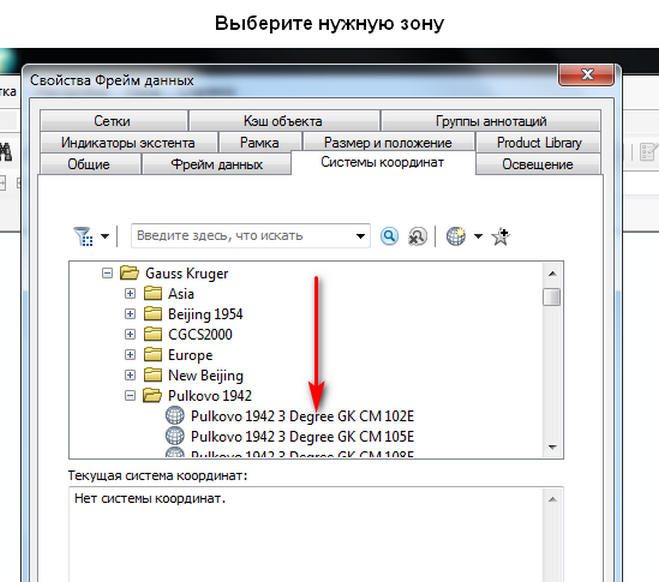Image resolution: width=659 pixels, height=582 pixels.
Task: Select the Beijing 1954 folder label
Action: (x=205, y=314)
